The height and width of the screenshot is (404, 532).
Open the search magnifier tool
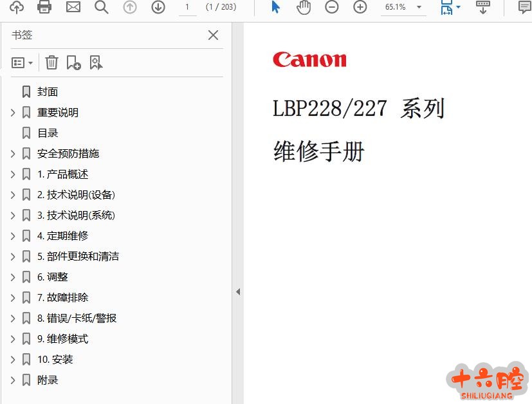pyautogui.click(x=102, y=7)
